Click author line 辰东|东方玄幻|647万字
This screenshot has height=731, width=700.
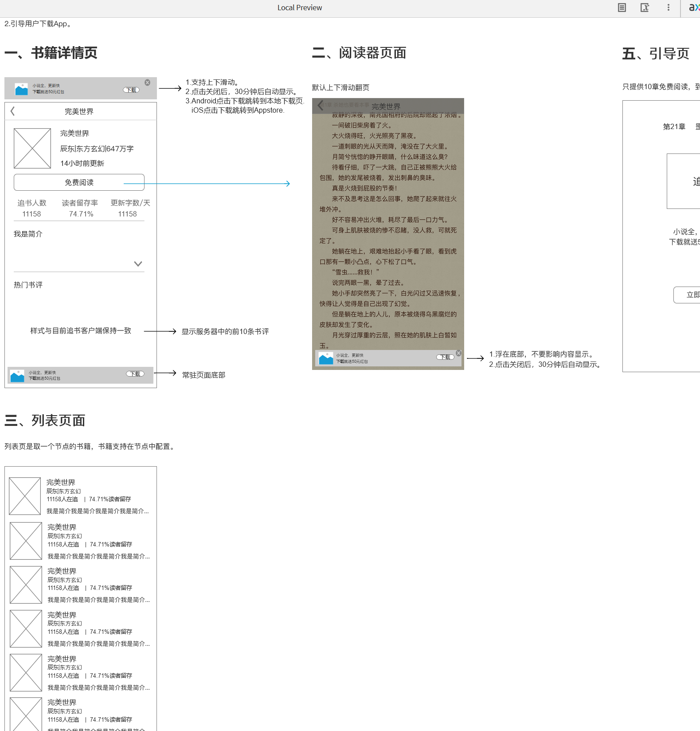tap(97, 149)
